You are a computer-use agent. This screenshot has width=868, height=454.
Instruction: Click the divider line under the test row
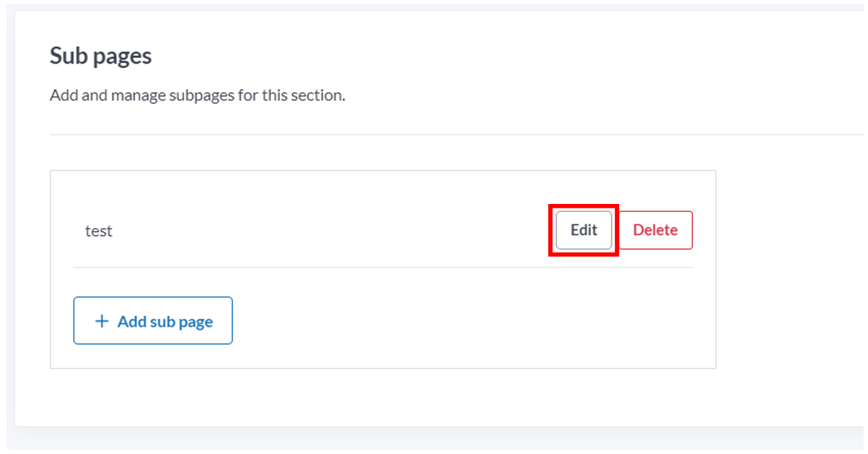(383, 268)
